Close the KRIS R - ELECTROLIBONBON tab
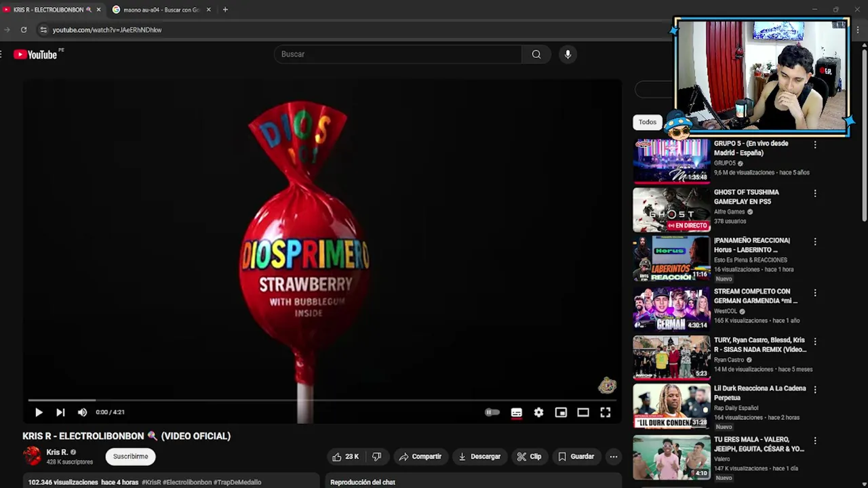The width and height of the screenshot is (868, 488). pos(98,9)
